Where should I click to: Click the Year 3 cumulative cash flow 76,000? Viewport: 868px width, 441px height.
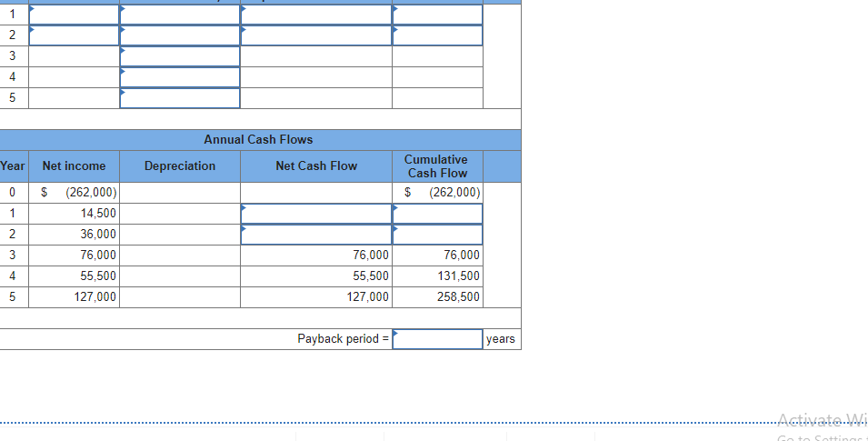point(462,256)
